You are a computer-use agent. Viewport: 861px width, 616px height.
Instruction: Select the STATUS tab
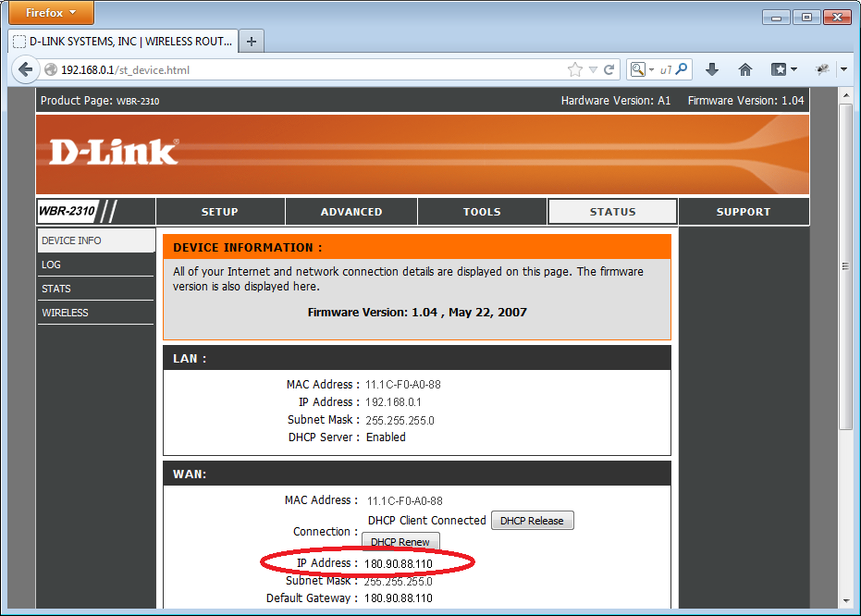[613, 212]
